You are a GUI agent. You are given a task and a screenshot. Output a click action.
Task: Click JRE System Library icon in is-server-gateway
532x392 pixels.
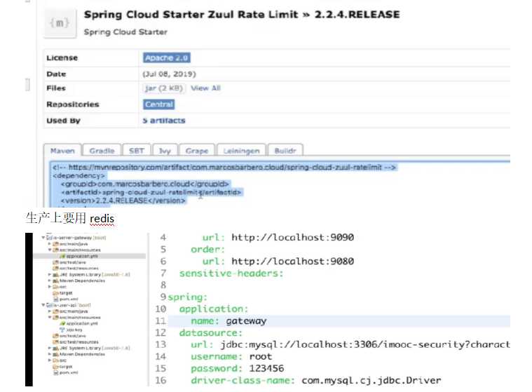[x=55, y=275]
